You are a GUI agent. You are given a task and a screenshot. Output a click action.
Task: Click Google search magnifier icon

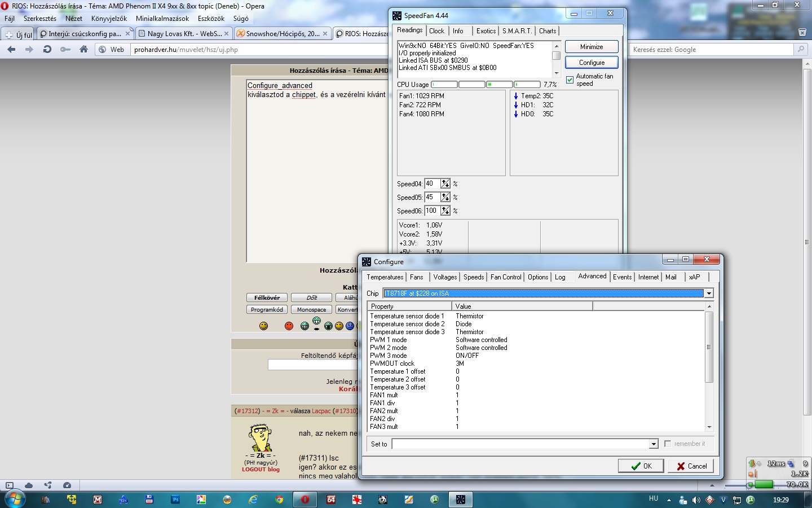point(801,50)
